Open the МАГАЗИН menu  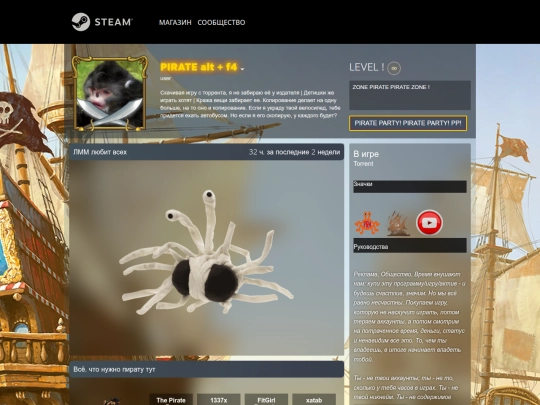(x=175, y=22)
